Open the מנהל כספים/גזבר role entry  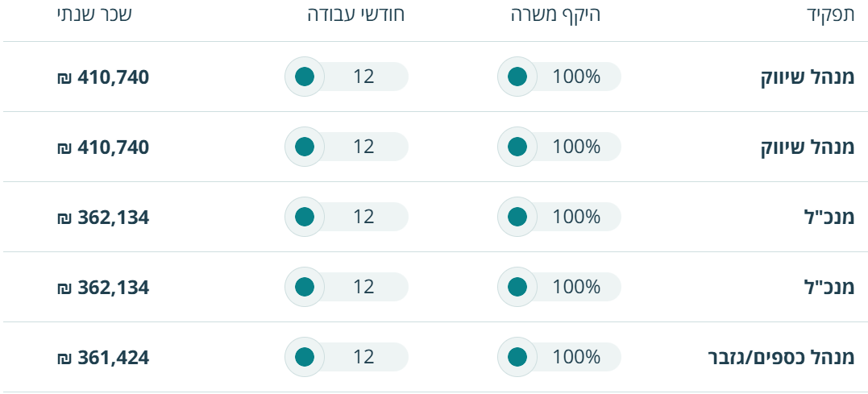pyautogui.click(x=780, y=358)
